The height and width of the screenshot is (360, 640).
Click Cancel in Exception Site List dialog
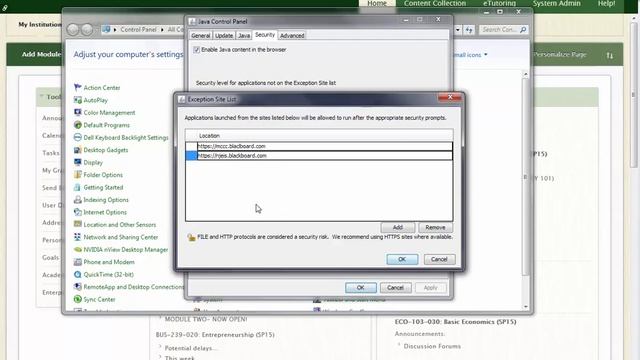(439, 259)
